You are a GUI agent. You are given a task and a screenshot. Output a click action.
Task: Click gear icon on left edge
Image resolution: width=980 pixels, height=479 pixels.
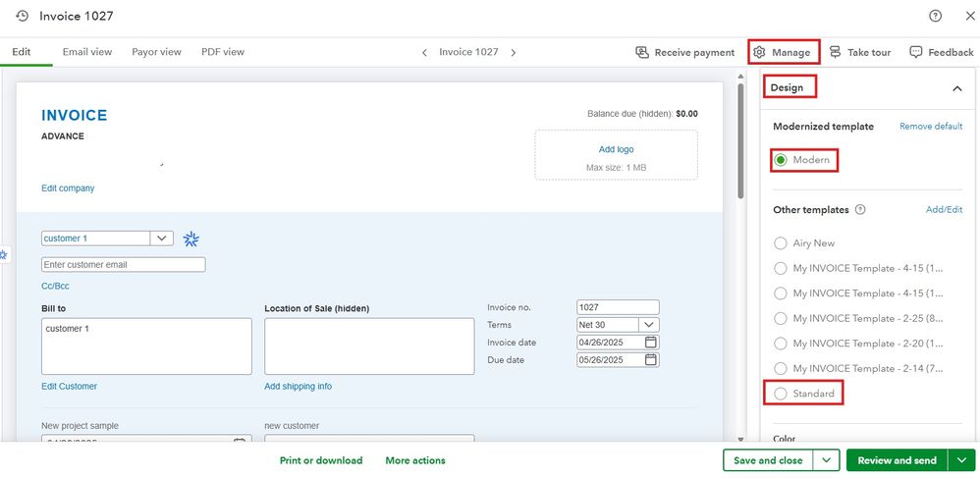tap(4, 255)
